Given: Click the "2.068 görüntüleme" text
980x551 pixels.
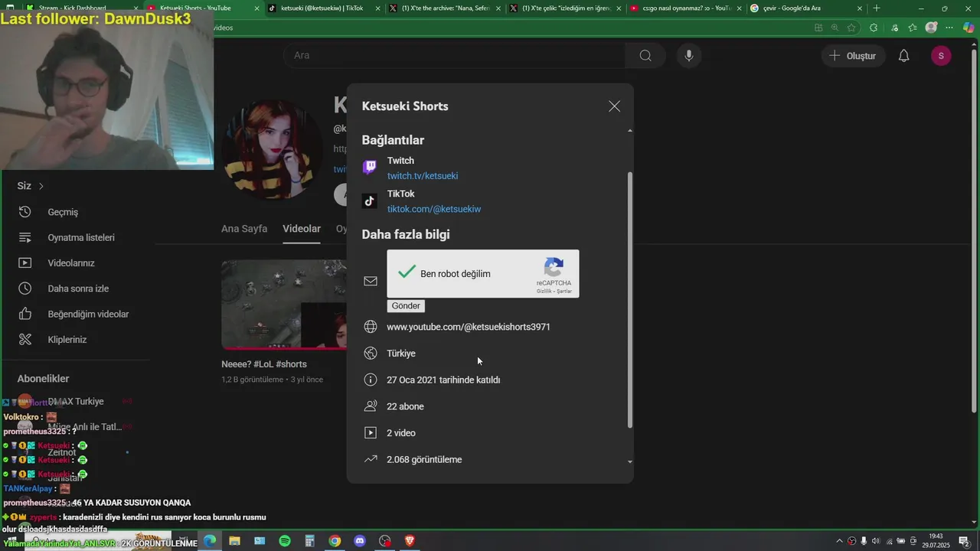Looking at the screenshot, I should click(x=424, y=459).
